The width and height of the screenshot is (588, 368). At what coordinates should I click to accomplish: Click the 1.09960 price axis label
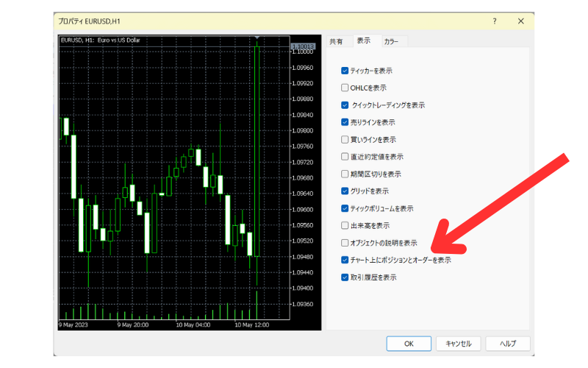(x=302, y=68)
